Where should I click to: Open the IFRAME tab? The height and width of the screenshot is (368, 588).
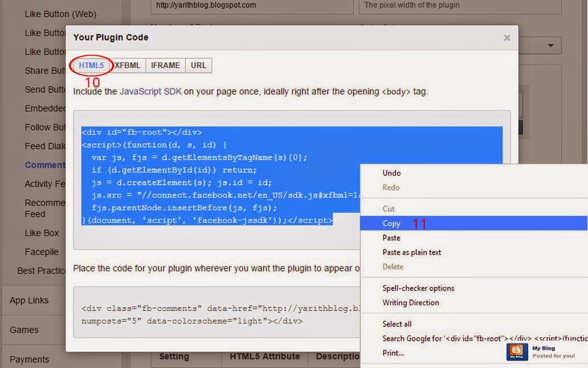(165, 65)
